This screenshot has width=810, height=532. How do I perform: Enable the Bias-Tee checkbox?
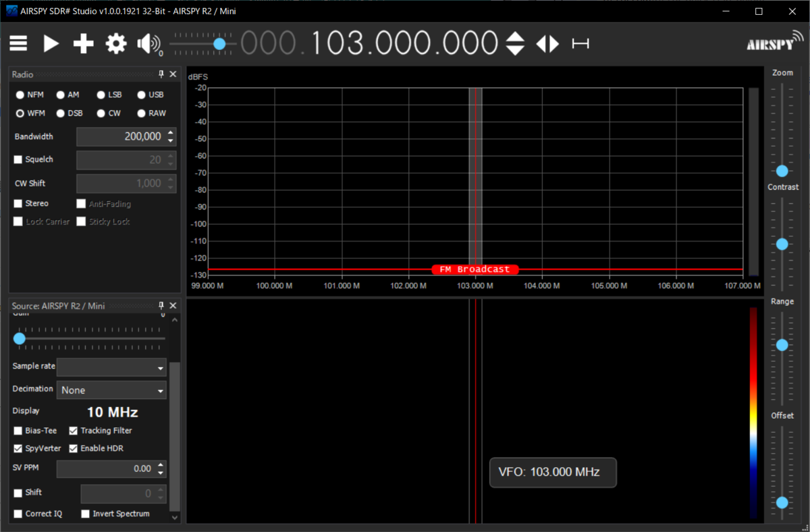click(x=18, y=431)
